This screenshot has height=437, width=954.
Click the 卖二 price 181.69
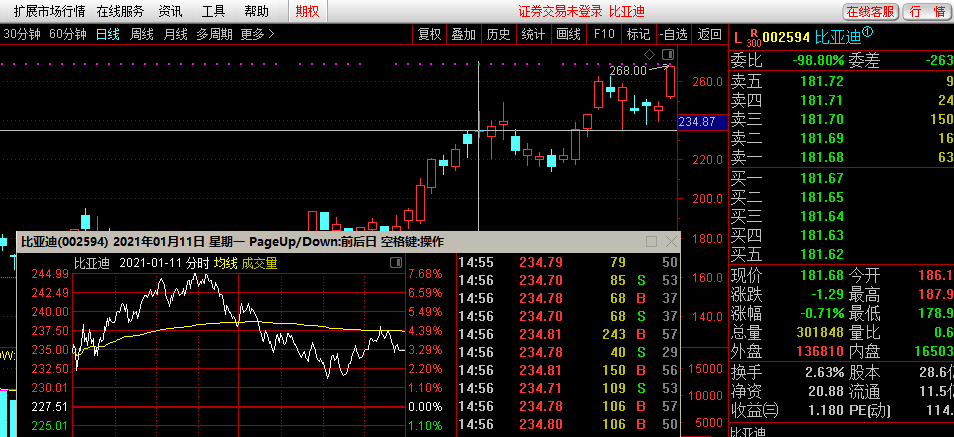[822, 138]
